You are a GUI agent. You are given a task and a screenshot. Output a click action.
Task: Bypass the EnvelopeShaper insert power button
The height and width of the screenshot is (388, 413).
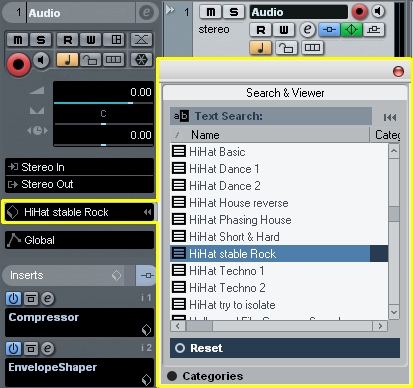click(13, 349)
